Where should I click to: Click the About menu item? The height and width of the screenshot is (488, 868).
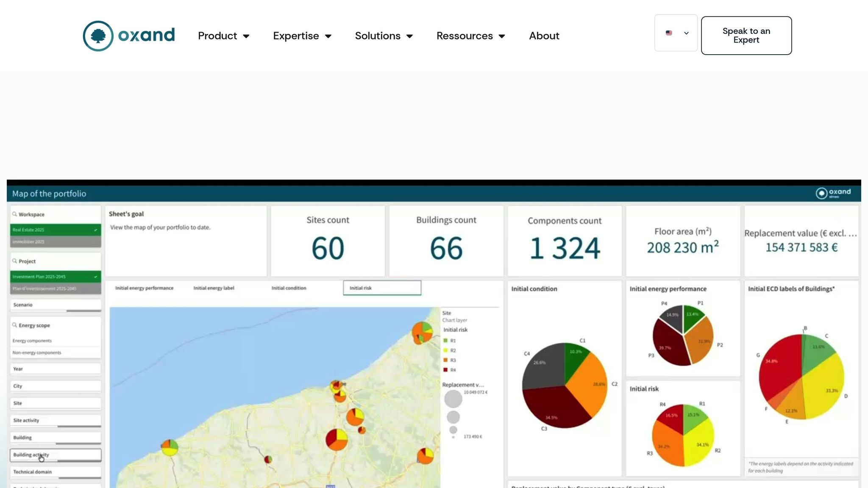coord(544,36)
